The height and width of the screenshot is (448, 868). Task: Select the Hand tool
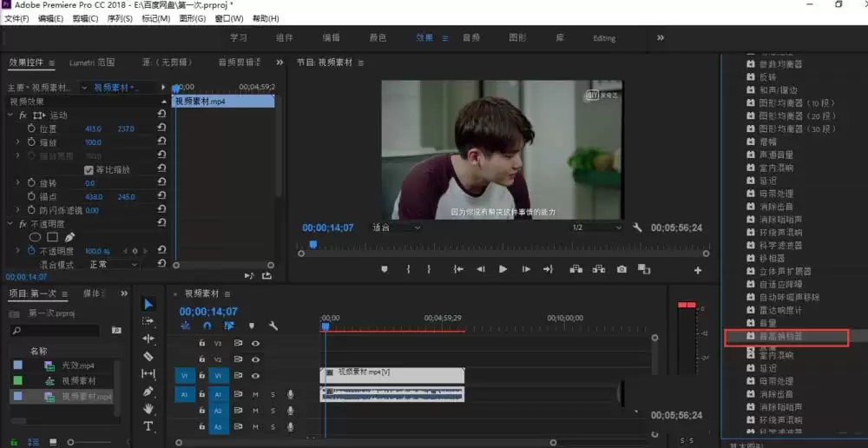[x=148, y=409]
